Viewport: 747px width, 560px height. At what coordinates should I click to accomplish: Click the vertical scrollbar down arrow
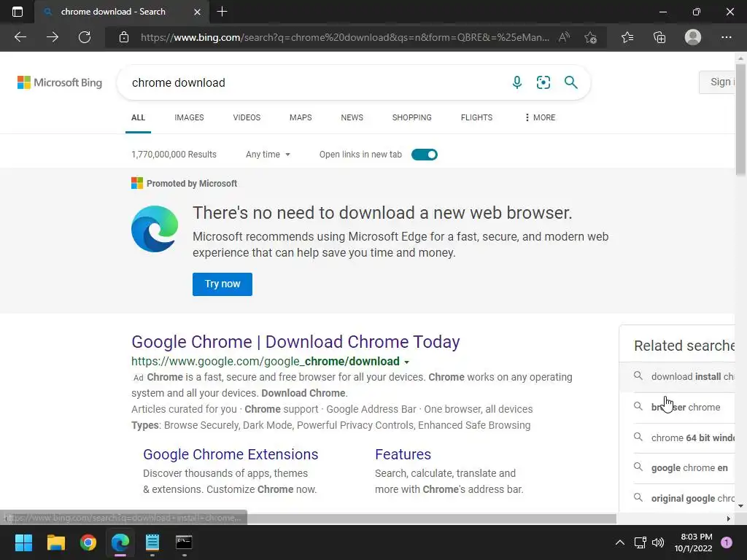click(x=740, y=506)
